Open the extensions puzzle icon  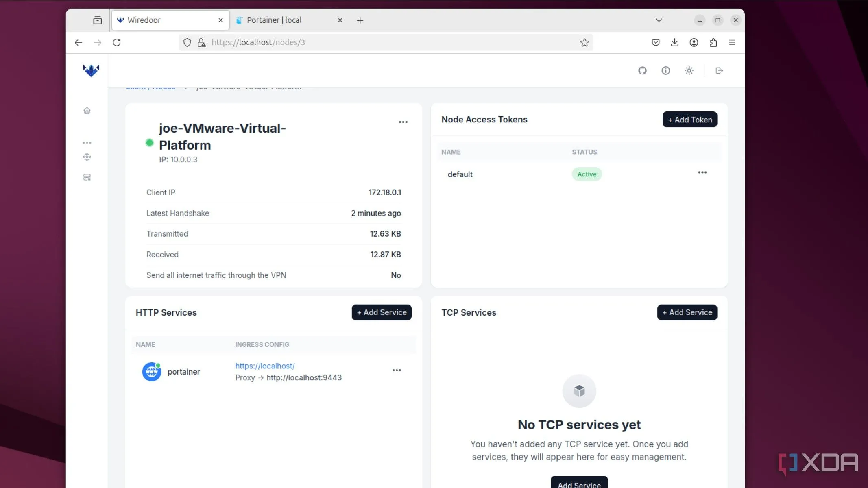point(713,42)
